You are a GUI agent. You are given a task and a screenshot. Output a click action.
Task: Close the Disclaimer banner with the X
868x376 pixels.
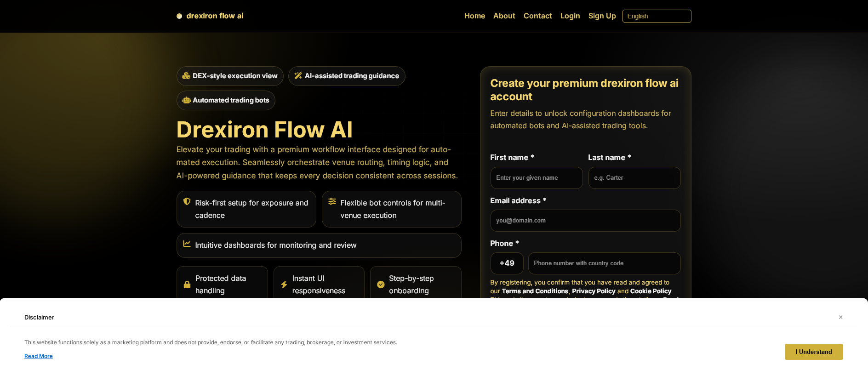(x=840, y=317)
